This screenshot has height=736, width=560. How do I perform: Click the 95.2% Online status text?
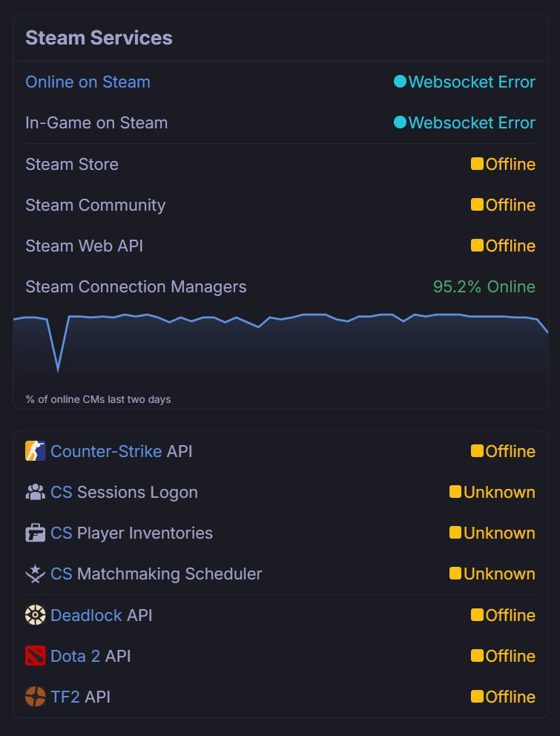point(484,286)
